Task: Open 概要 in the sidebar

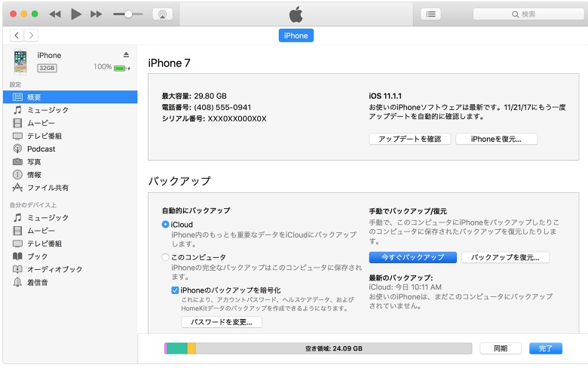Action: (x=35, y=97)
